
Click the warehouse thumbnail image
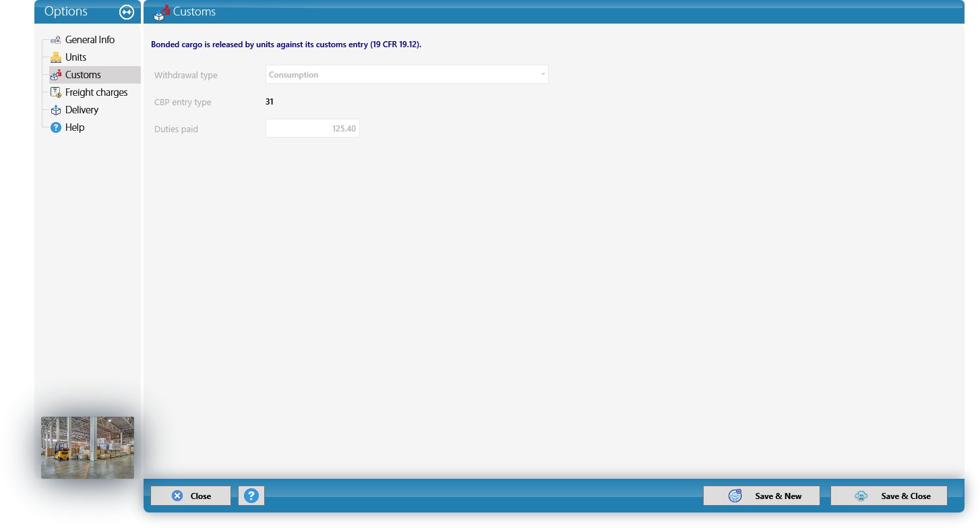tap(88, 448)
